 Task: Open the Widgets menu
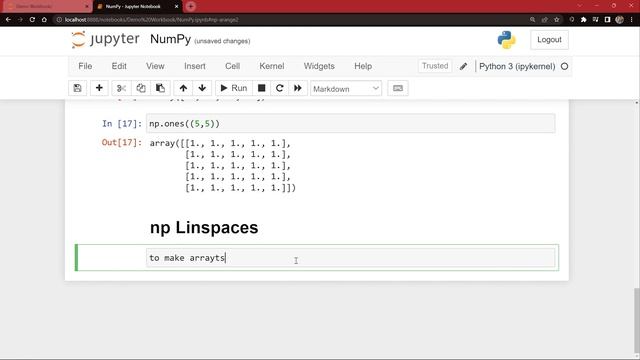(319, 66)
